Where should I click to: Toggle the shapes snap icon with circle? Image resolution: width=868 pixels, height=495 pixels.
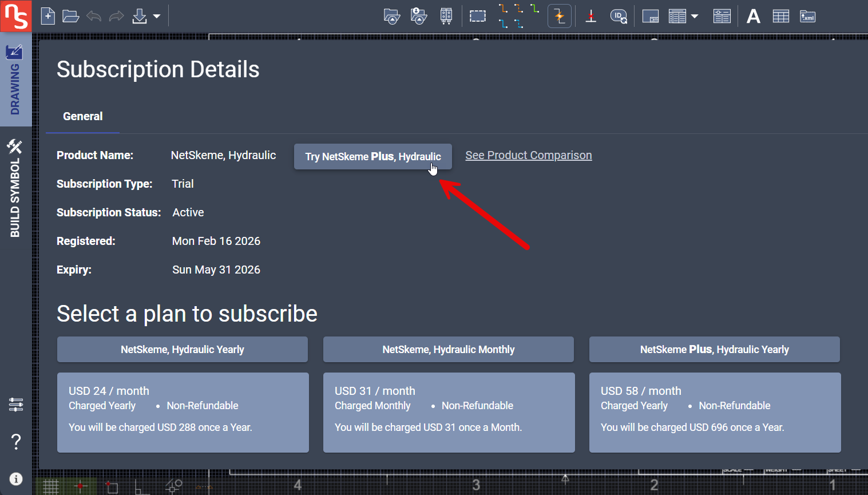point(173,486)
